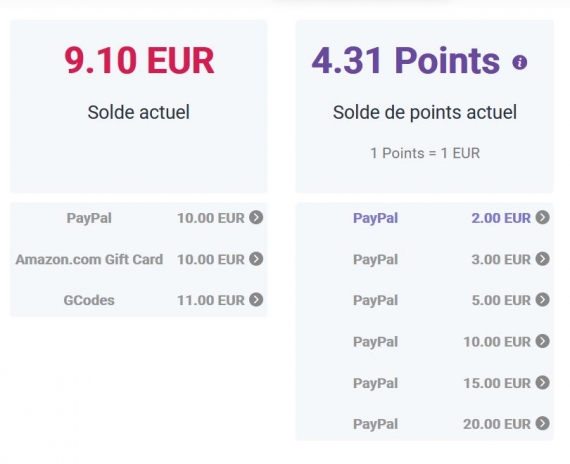Click the 4.31 Points balance heading
The width and height of the screenshot is (570, 464).
[406, 60]
